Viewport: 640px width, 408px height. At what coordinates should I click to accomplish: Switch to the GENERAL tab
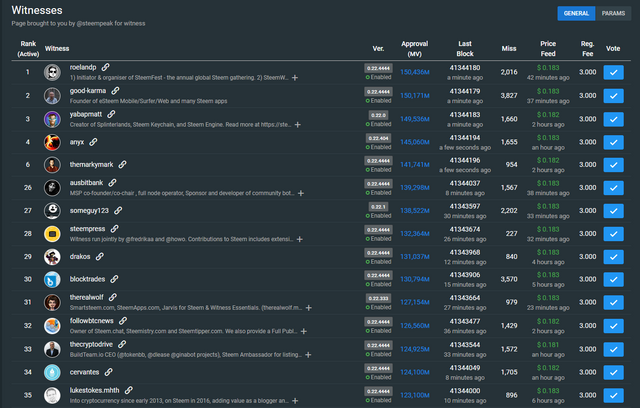pos(576,13)
